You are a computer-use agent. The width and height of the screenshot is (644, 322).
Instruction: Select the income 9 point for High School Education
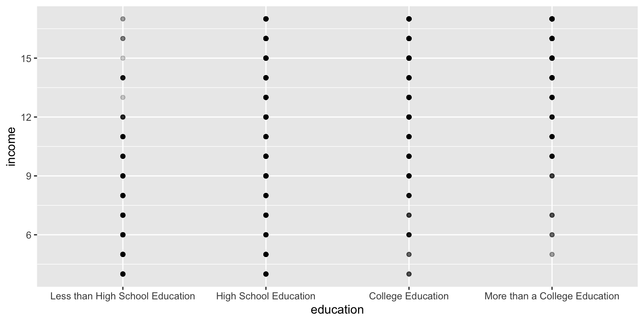[x=266, y=176]
